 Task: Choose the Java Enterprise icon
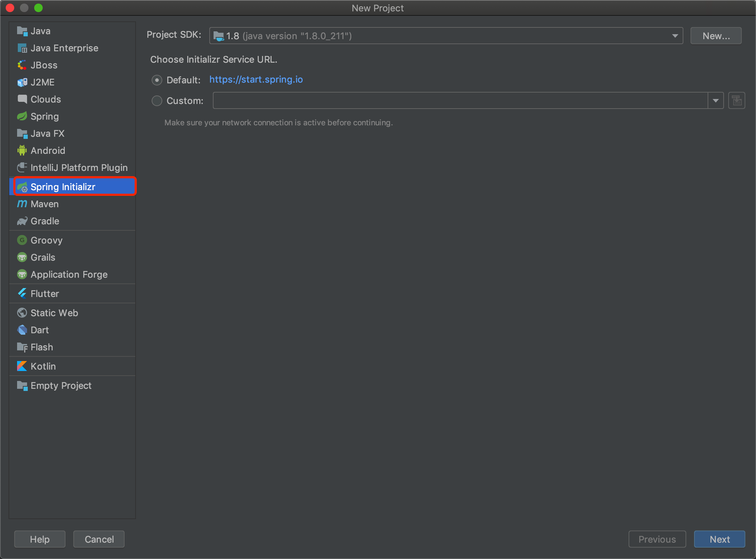22,48
